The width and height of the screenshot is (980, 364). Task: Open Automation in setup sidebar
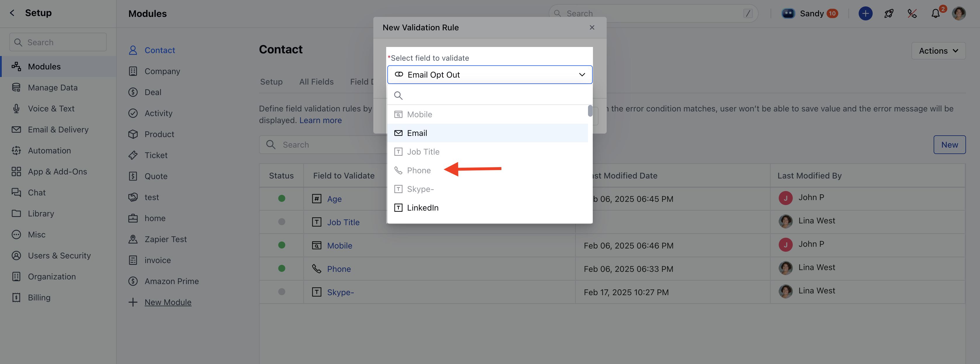pyautogui.click(x=49, y=150)
